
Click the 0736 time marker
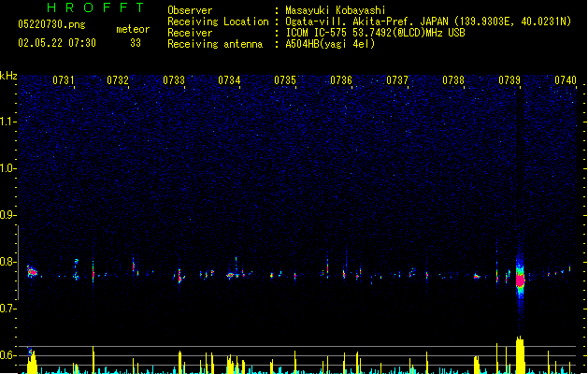point(341,80)
